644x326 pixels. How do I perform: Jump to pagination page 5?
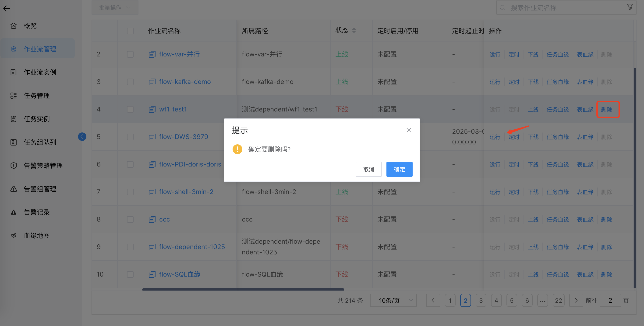pos(512,300)
